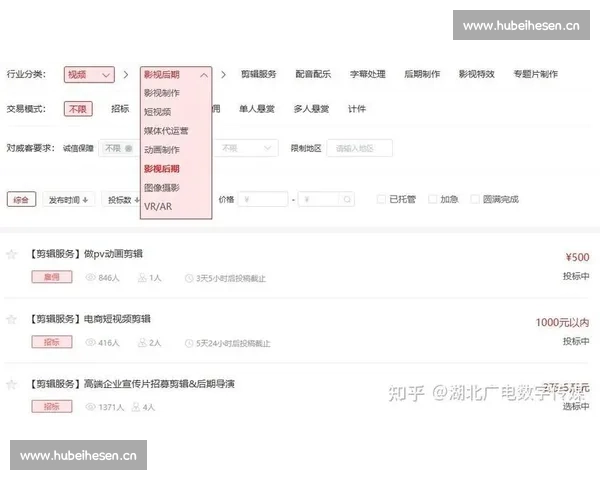600x480 pixels.
Task: Open listing 做pv动画剪辑
Action: pyautogui.click(x=86, y=254)
